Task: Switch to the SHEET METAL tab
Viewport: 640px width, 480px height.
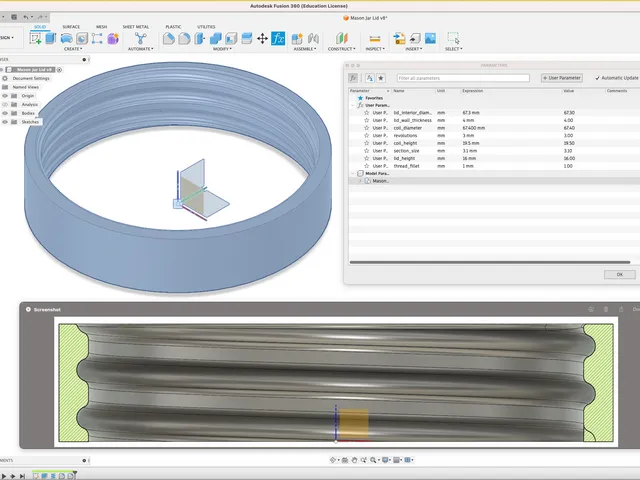Action: pyautogui.click(x=136, y=27)
